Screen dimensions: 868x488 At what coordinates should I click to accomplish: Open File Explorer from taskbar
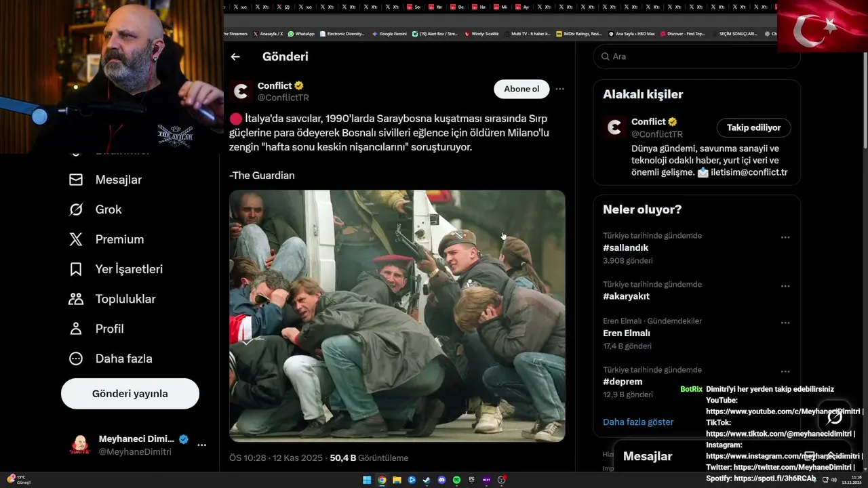(x=397, y=480)
